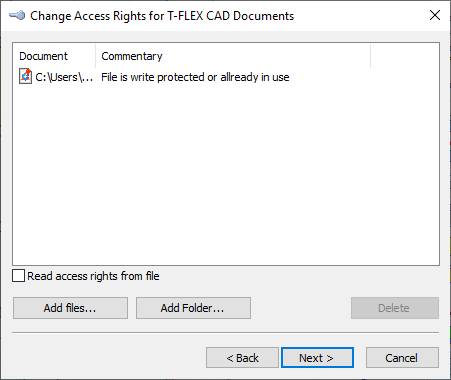This screenshot has width=451, height=380.
Task: Click the dialog title text
Action: (x=162, y=16)
